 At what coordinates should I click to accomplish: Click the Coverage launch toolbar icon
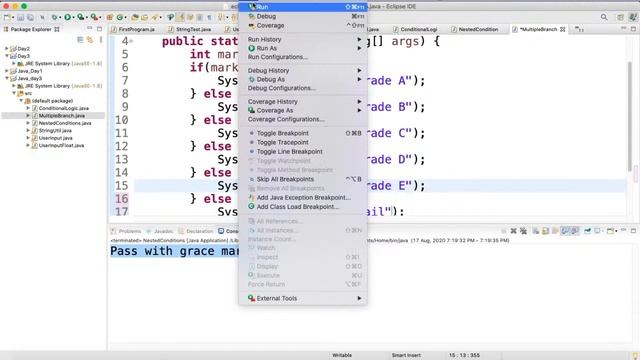tap(81, 17)
